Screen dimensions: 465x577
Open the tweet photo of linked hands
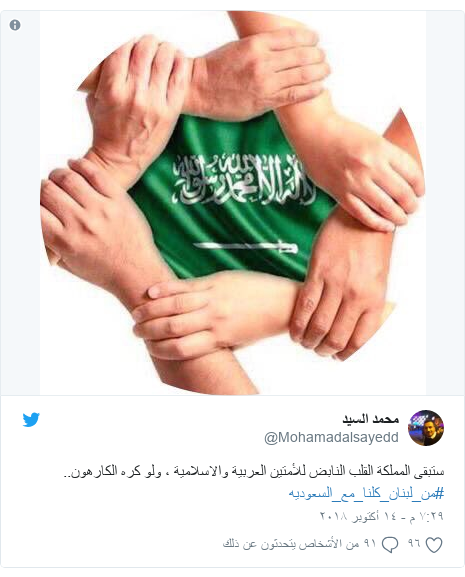pyautogui.click(x=232, y=203)
